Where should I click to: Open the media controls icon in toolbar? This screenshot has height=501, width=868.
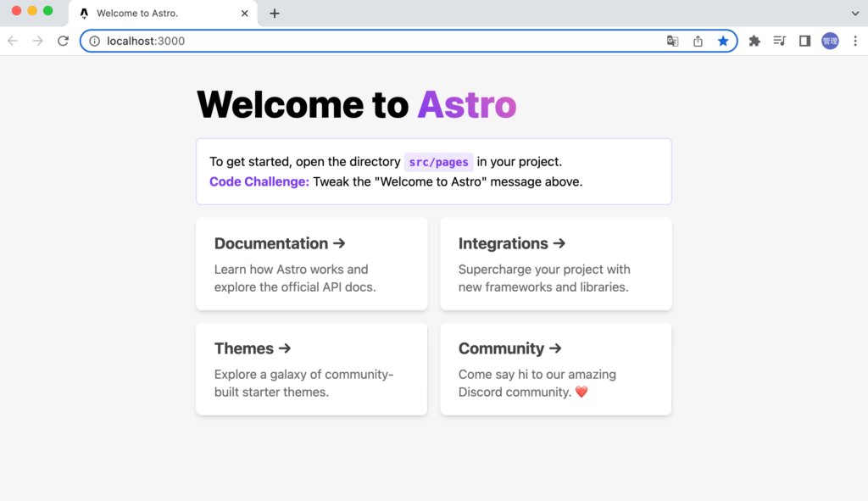click(x=779, y=40)
